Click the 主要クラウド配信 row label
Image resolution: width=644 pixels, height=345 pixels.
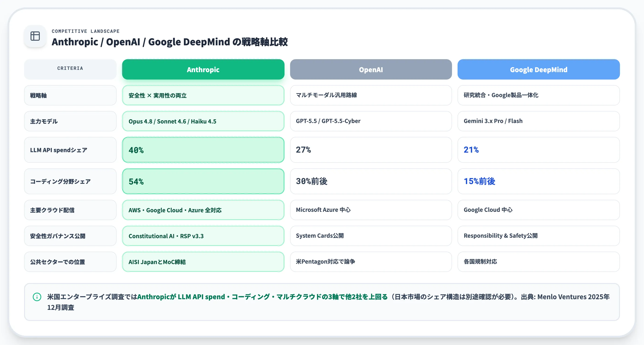[70, 210]
